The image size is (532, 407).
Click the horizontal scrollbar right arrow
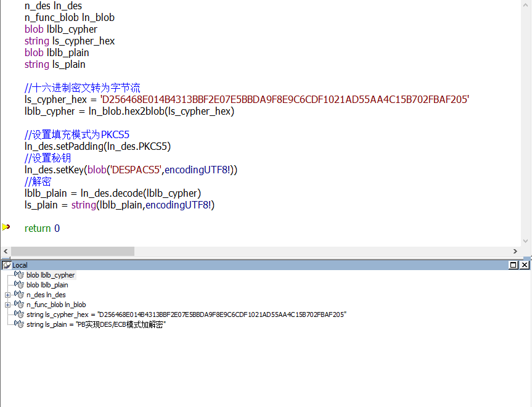pos(515,251)
